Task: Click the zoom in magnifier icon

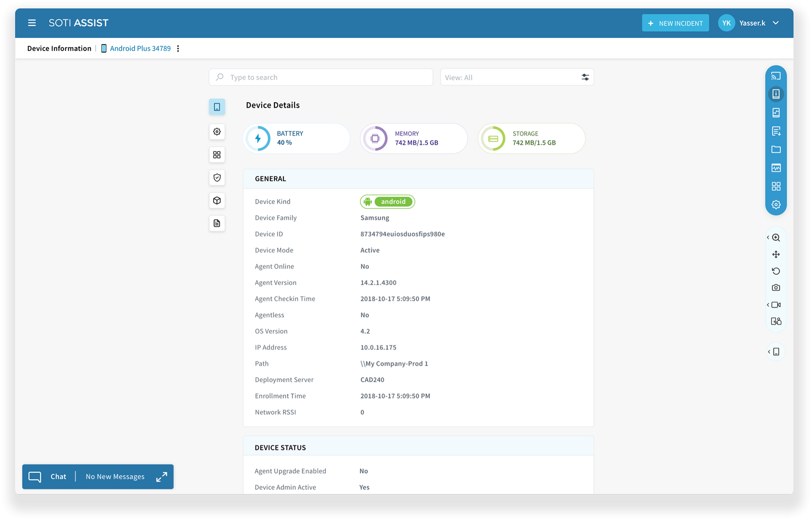Action: [776, 238]
